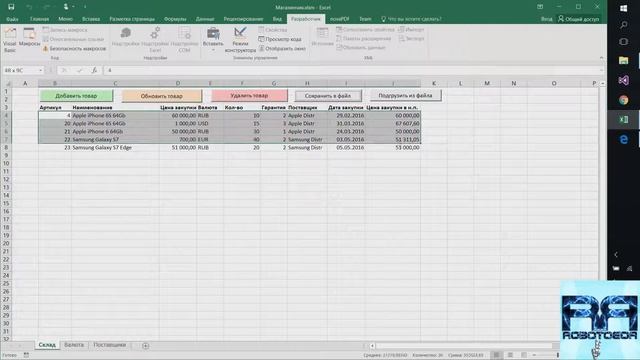This screenshot has width=640, height=360.
Task: Click the Подгрузить из файла button
Action: (x=405, y=96)
